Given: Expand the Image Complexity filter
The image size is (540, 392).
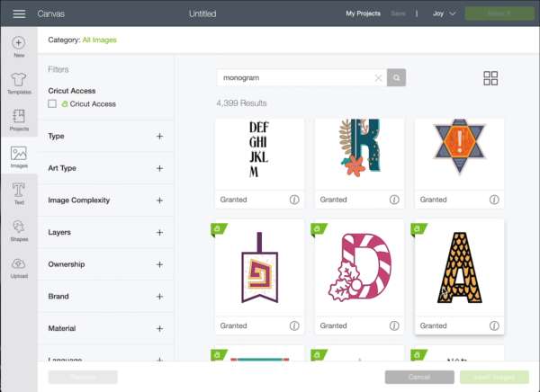Looking at the screenshot, I should click(x=159, y=200).
